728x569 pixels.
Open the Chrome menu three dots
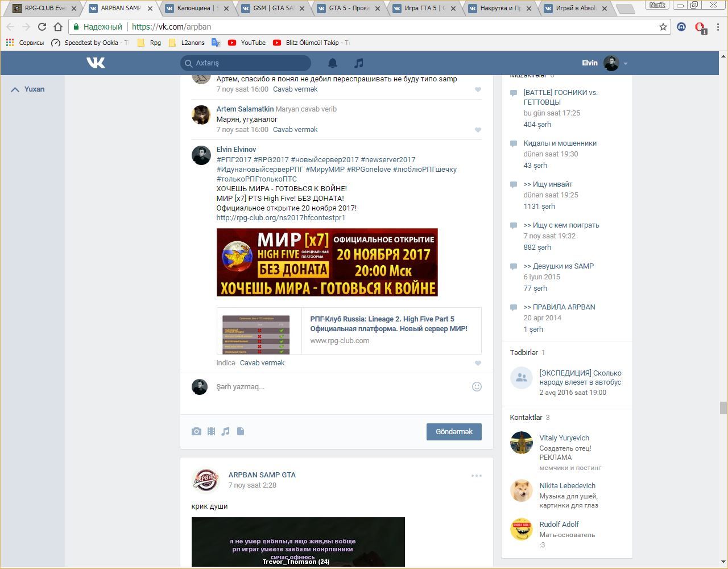pos(719,27)
